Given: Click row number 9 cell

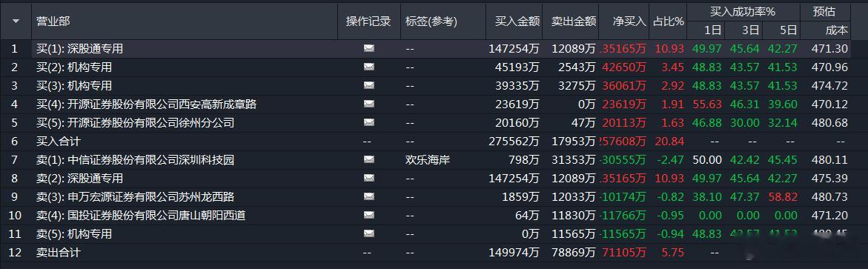Looking at the screenshot, I should [15, 197].
